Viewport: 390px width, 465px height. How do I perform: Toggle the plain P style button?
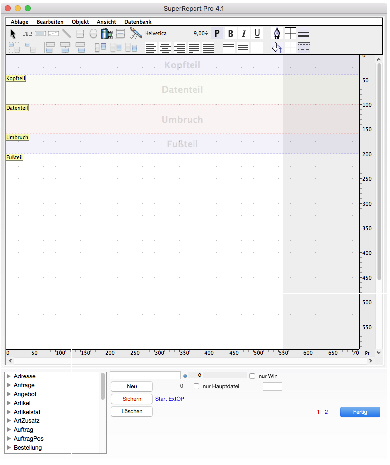[x=217, y=34]
